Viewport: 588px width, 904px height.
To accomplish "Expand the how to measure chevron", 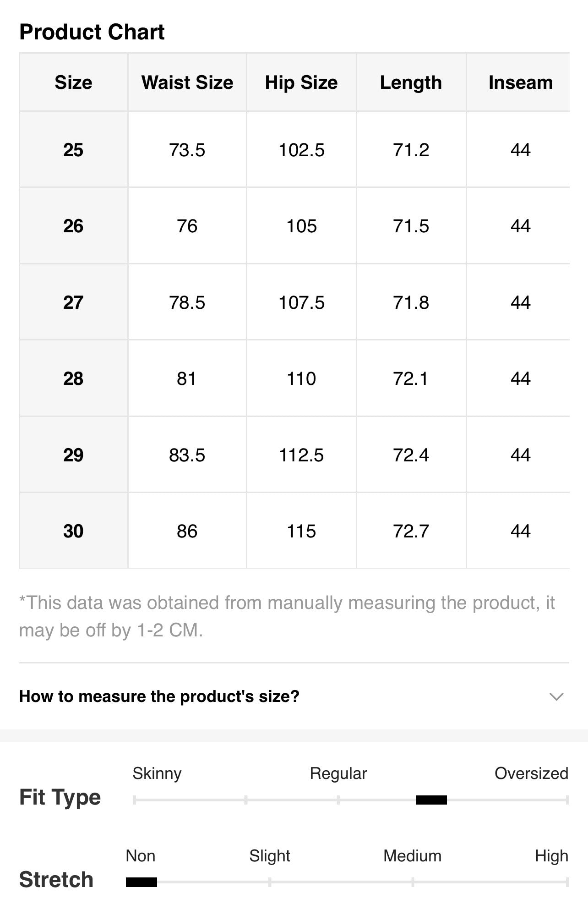I will pos(556,696).
